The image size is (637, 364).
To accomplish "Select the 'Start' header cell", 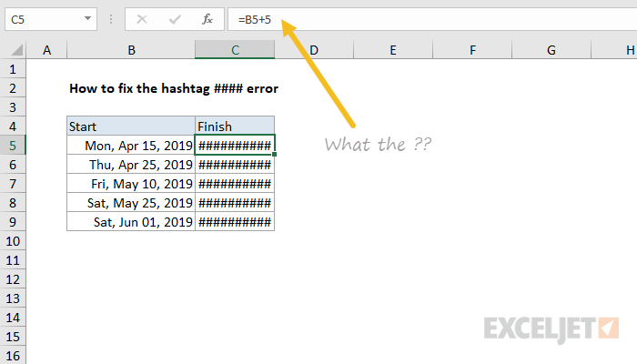I will coord(131,126).
